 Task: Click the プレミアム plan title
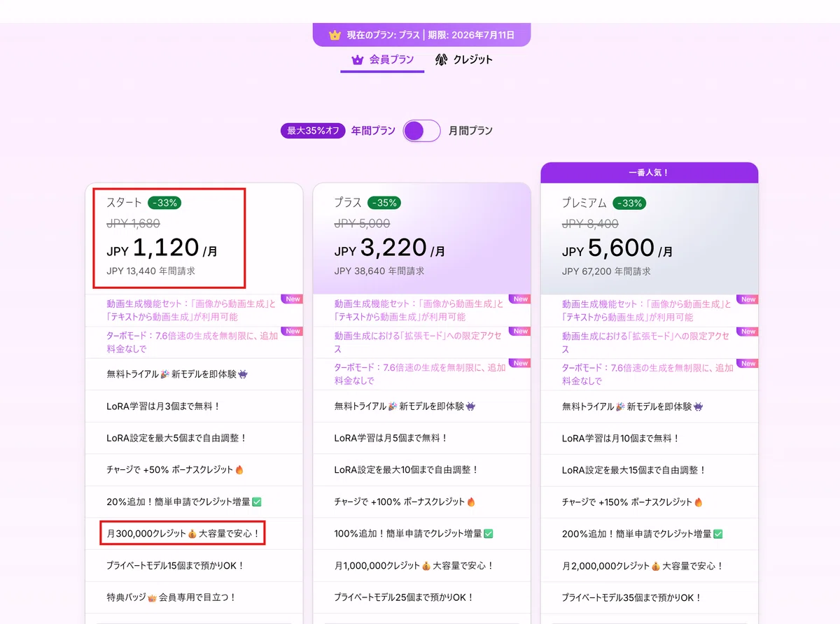point(584,203)
